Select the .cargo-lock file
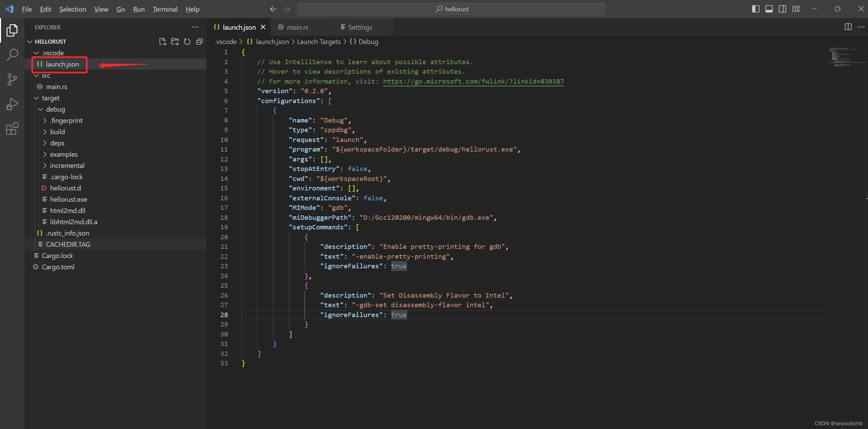Image resolution: width=868 pixels, height=429 pixels. 116,177
